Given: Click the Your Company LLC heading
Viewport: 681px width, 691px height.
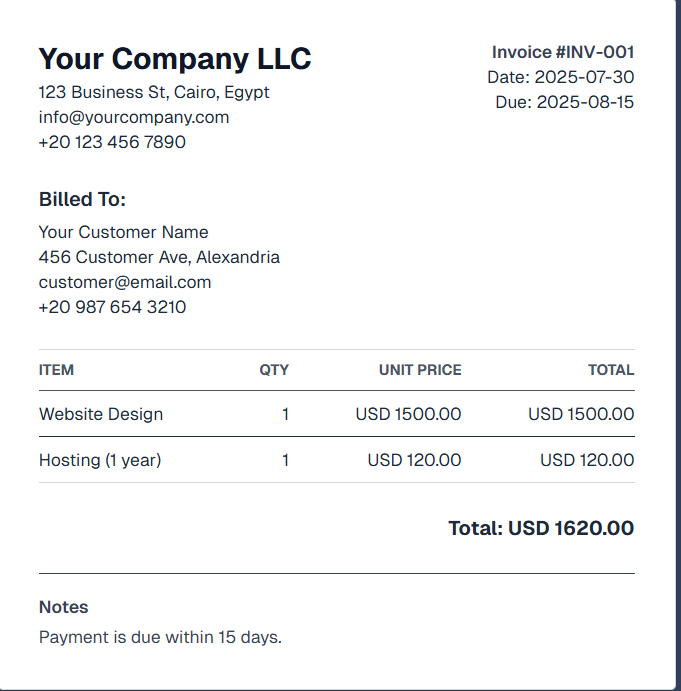Looking at the screenshot, I should point(175,59).
